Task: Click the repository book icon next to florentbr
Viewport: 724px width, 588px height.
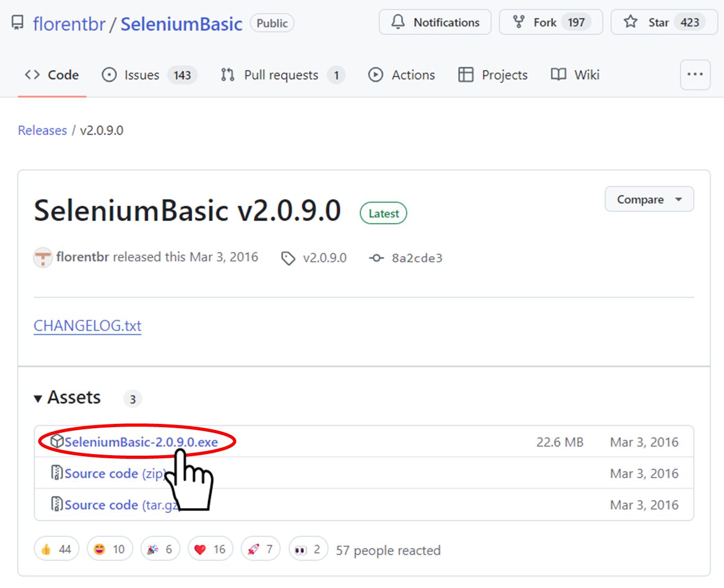Action: [17, 22]
